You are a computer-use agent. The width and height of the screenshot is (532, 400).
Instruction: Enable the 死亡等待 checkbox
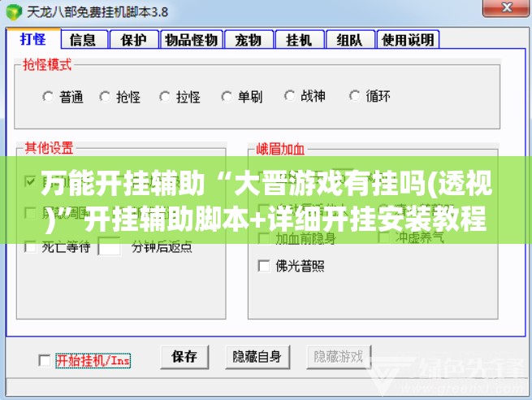(x=31, y=247)
